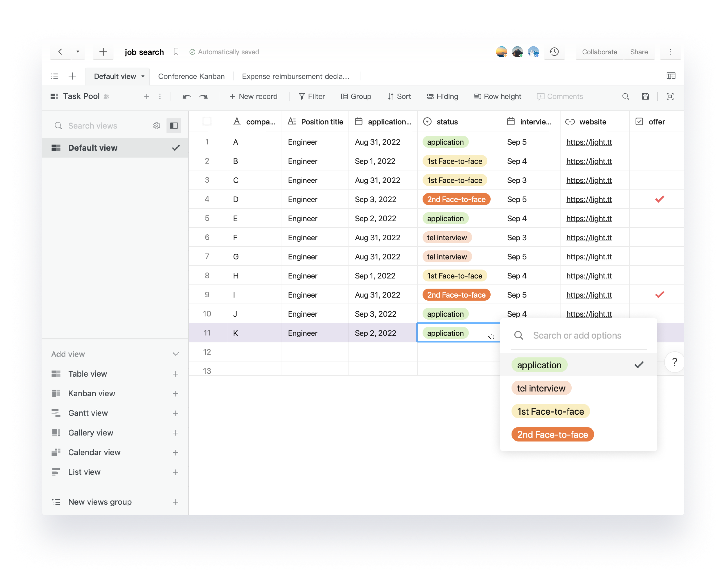Uncheck offer checkbox for company D
728x584 pixels.
tap(659, 199)
